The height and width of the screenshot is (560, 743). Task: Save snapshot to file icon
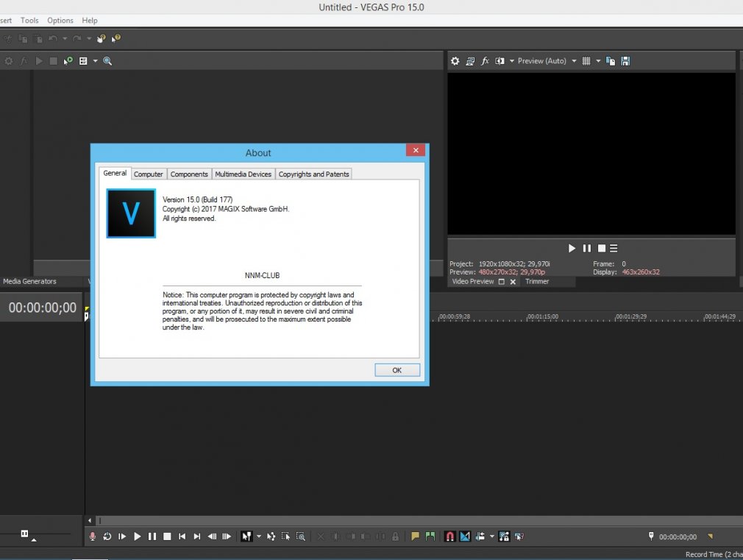(625, 60)
